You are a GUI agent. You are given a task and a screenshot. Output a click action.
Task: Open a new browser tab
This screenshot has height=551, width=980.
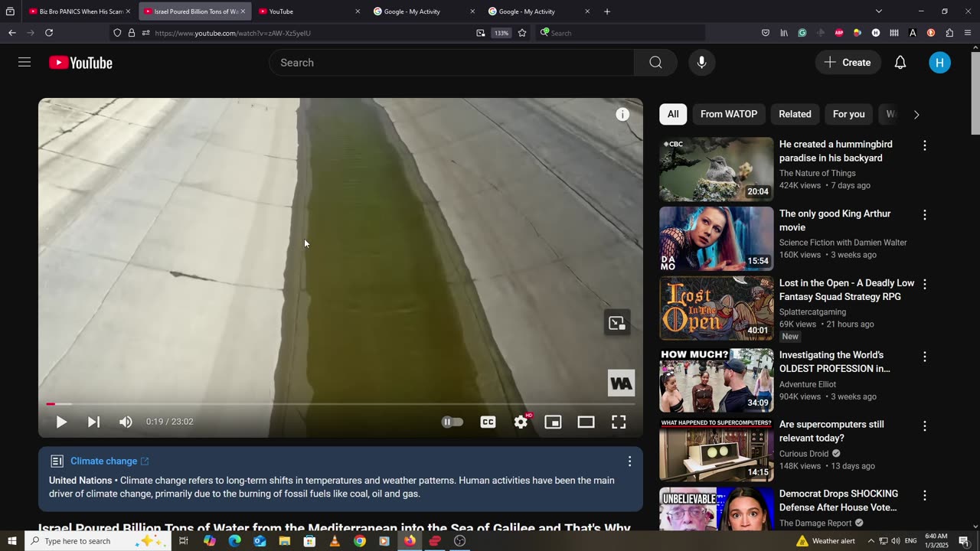click(607, 11)
